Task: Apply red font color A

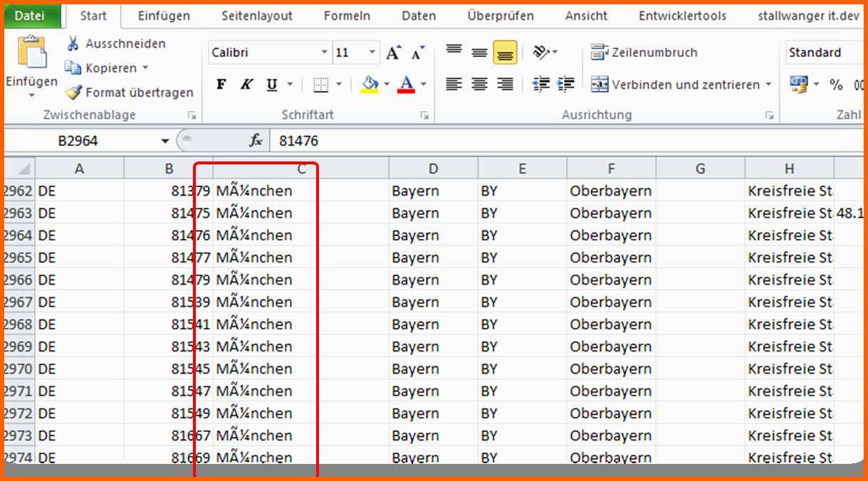Action: [x=407, y=85]
